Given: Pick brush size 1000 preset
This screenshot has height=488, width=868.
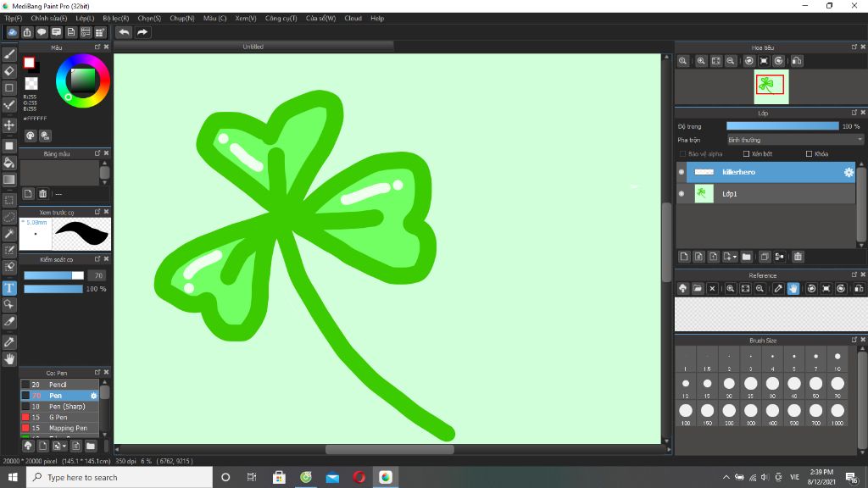Looking at the screenshot, I should point(837,411).
